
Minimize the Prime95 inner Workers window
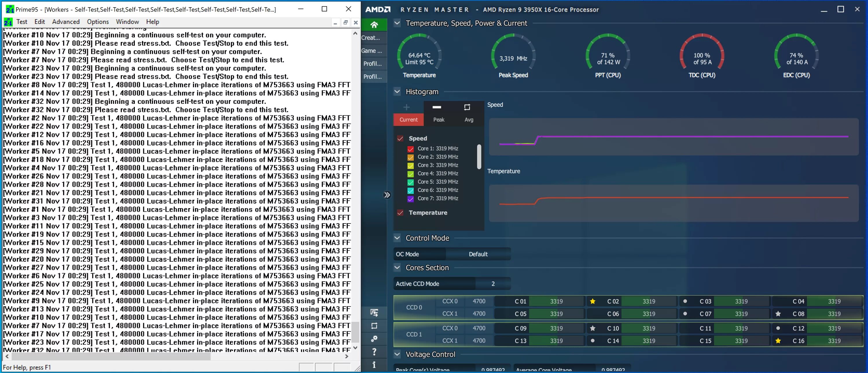(x=335, y=23)
